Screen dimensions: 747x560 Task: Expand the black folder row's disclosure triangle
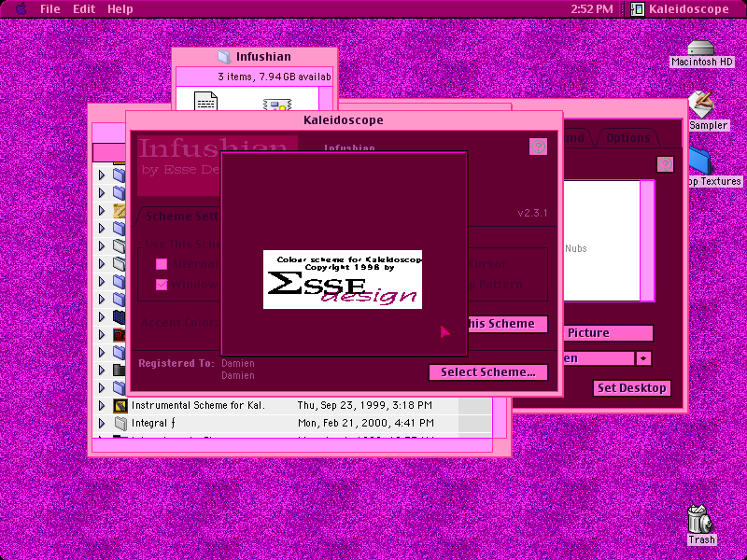(102, 370)
